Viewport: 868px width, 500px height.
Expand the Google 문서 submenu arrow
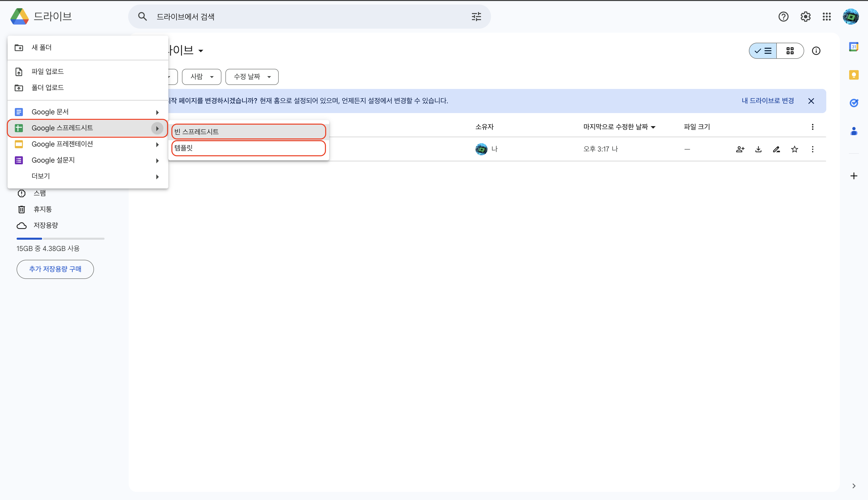tap(157, 112)
